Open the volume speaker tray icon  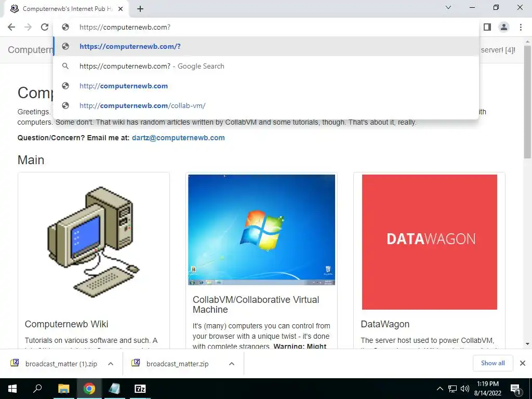tap(465, 389)
